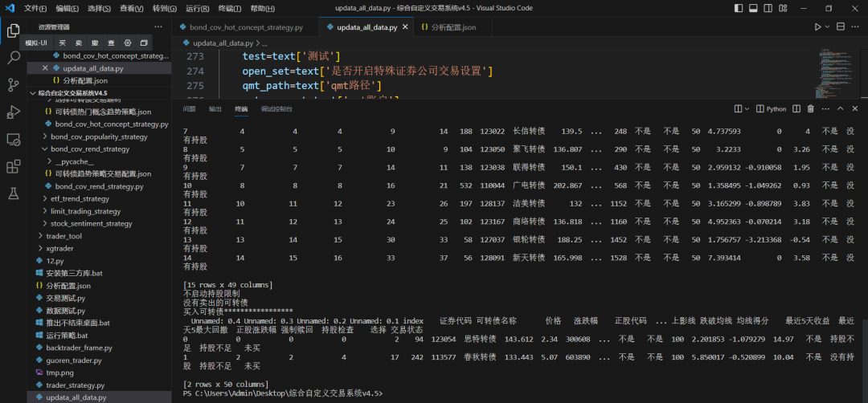Open the Remote Explorer view
Viewport: 868px width, 403px height.
tap(14, 140)
